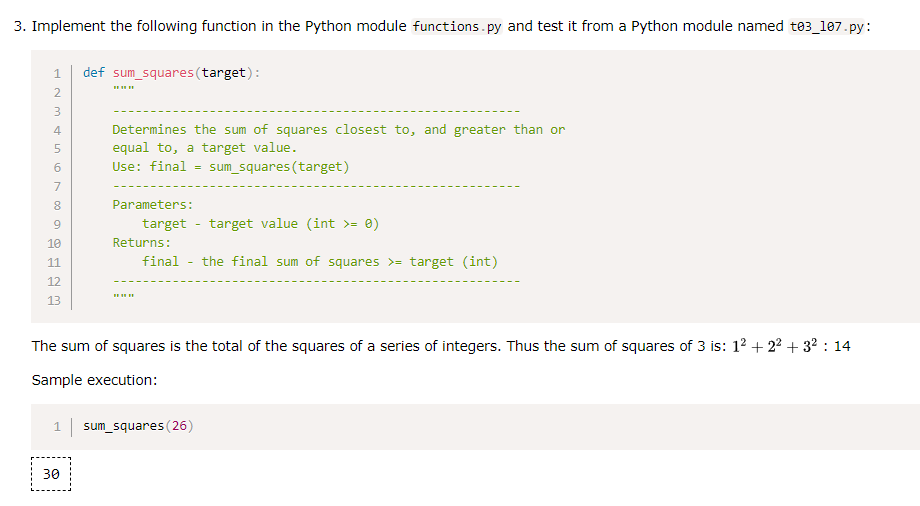Click the 'Sample execution:' text
Image resolution: width=920 pixels, height=506 pixels.
94,380
